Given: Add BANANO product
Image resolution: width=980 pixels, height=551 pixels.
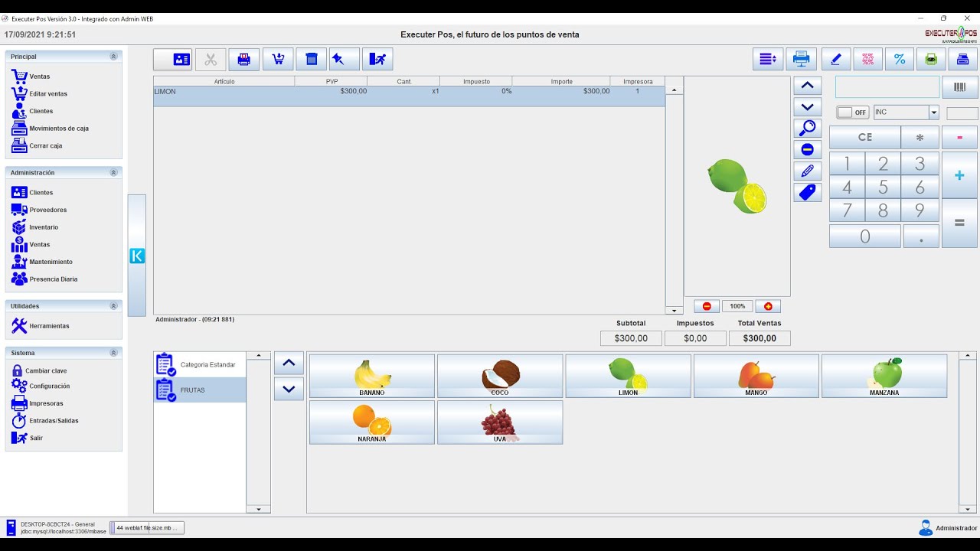Looking at the screenshot, I should (372, 376).
